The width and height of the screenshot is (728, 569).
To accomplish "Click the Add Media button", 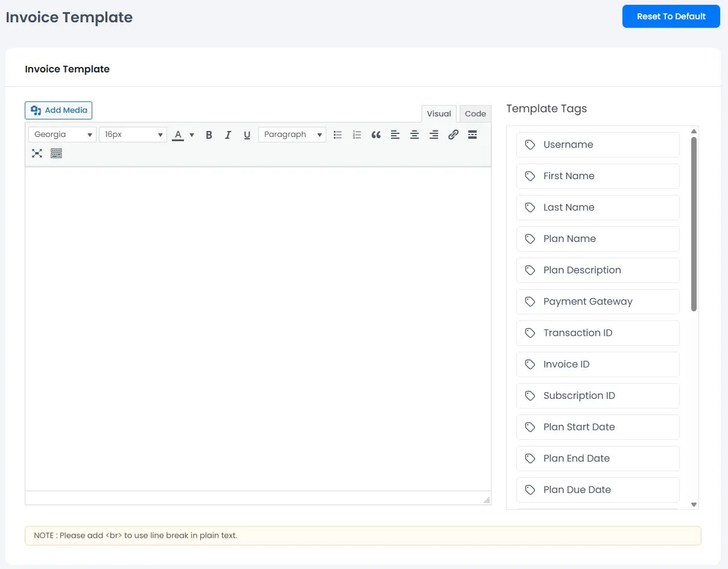I will coord(58,110).
